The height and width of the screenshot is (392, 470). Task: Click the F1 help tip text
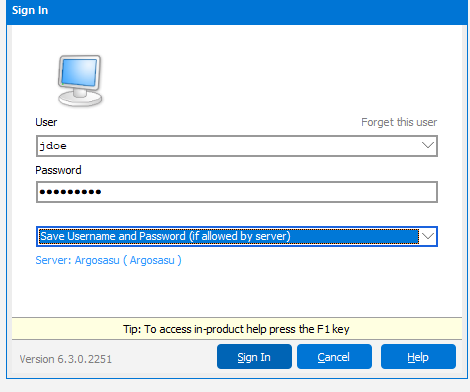click(x=236, y=329)
